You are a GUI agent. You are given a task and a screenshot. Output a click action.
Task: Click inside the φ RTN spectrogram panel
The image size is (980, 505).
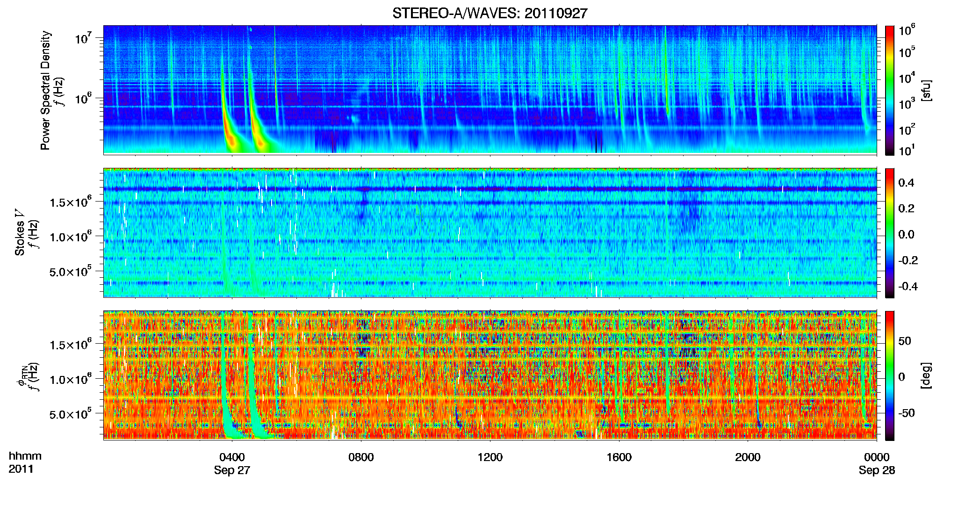tap(490, 375)
